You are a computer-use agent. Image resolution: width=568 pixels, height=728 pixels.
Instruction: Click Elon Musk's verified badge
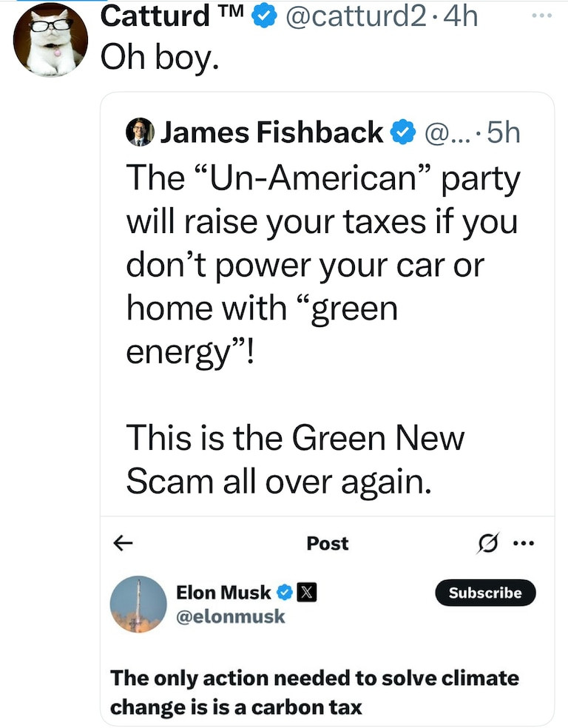point(284,592)
